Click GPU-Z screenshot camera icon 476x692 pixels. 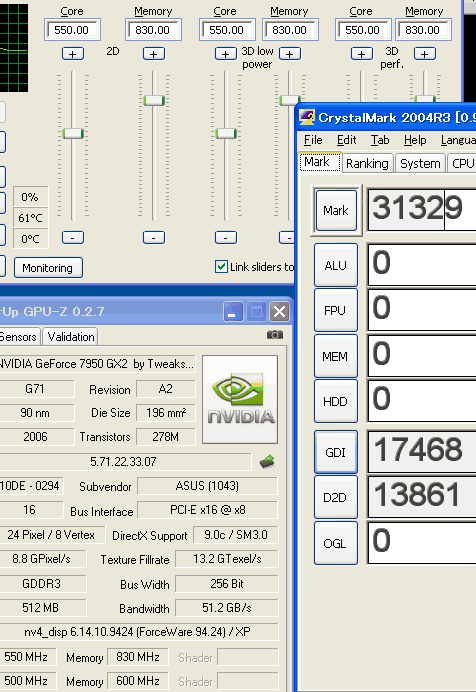coord(275,335)
